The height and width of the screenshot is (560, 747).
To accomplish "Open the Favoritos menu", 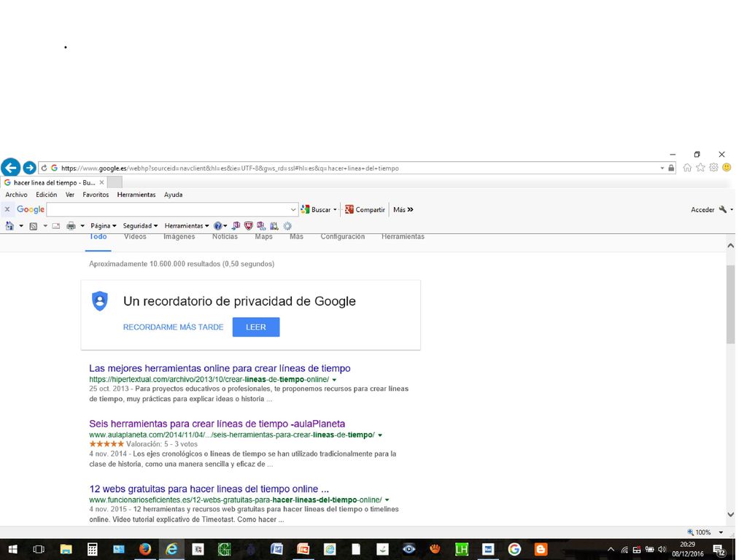I will (96, 195).
